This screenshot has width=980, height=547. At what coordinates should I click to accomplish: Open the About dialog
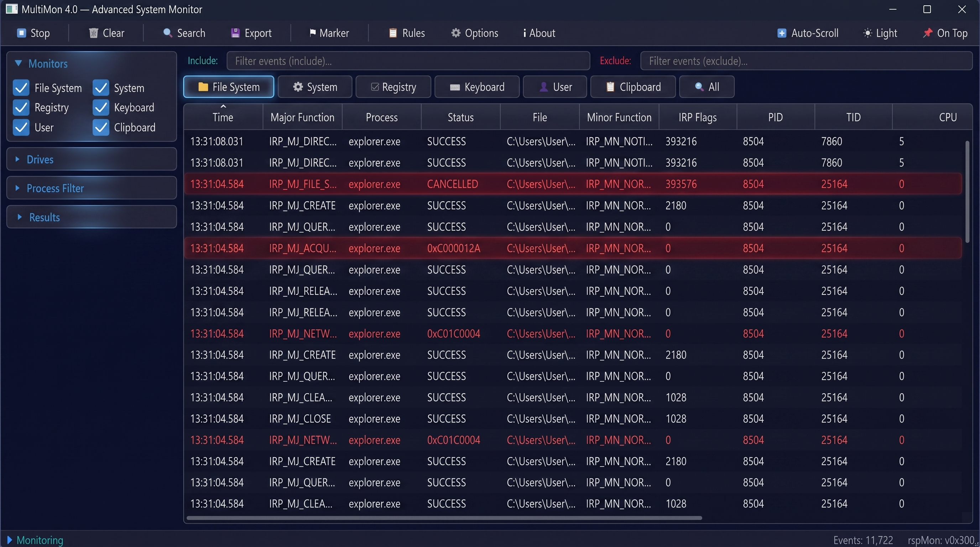pos(539,33)
